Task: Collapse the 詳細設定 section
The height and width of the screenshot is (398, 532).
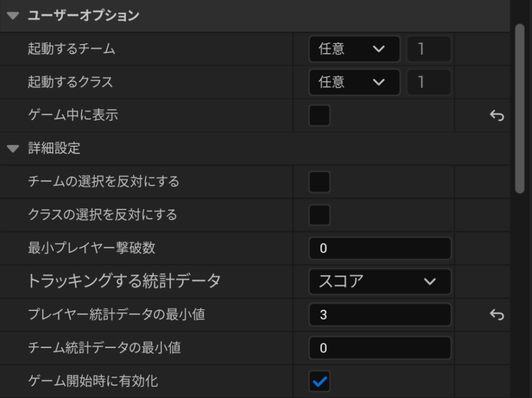Action: (14, 149)
